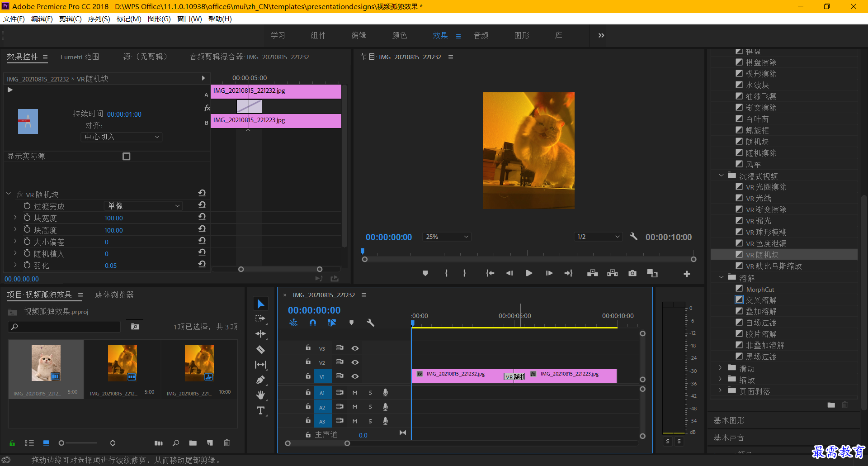Open program monitor button editor plus
This screenshot has width=868, height=466.
coord(687,274)
